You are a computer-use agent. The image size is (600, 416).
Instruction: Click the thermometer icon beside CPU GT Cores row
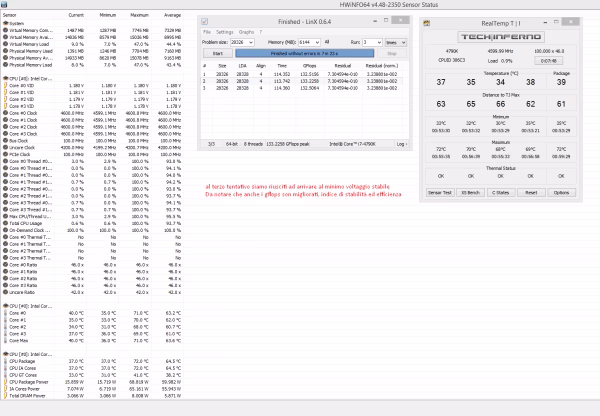coord(5,375)
